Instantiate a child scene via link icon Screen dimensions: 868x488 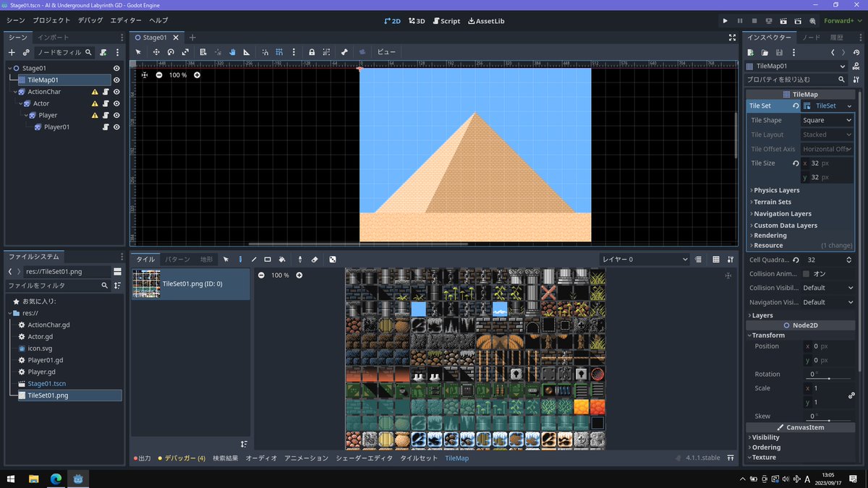tap(26, 52)
